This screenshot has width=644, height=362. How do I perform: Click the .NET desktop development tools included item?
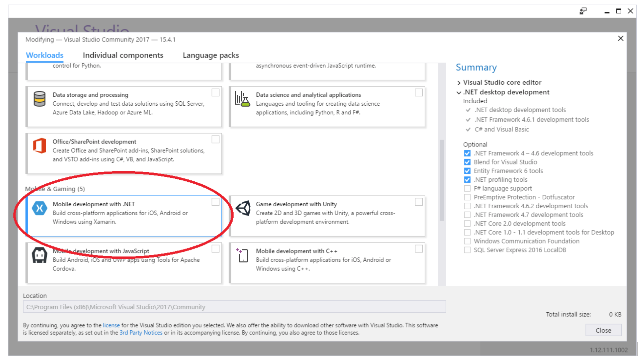520,110
